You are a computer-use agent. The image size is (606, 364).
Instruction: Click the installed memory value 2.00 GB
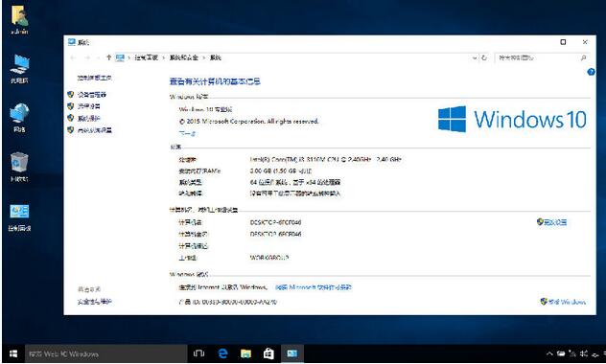(x=281, y=171)
